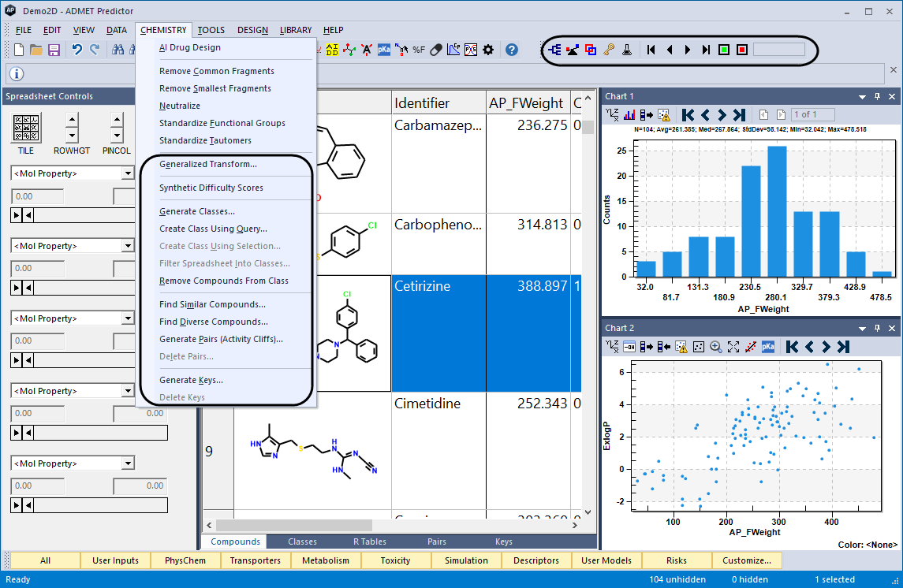Click the Customize... button

747,560
